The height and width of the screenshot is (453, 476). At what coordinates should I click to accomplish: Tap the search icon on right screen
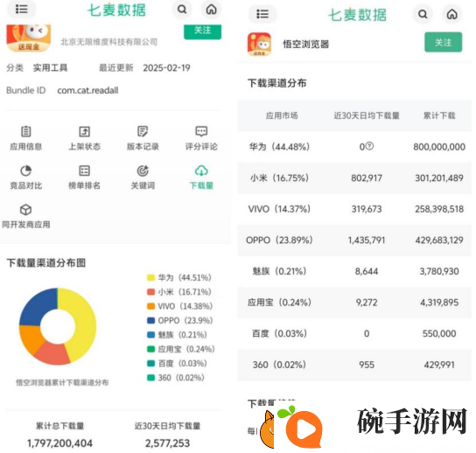pyautogui.click(x=423, y=14)
